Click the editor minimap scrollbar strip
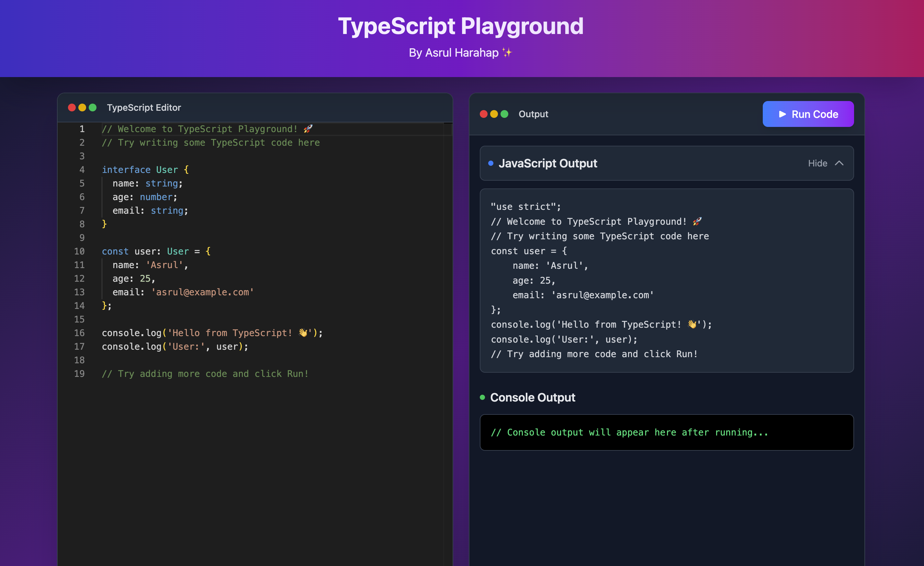Image resolution: width=924 pixels, height=566 pixels. click(448, 344)
